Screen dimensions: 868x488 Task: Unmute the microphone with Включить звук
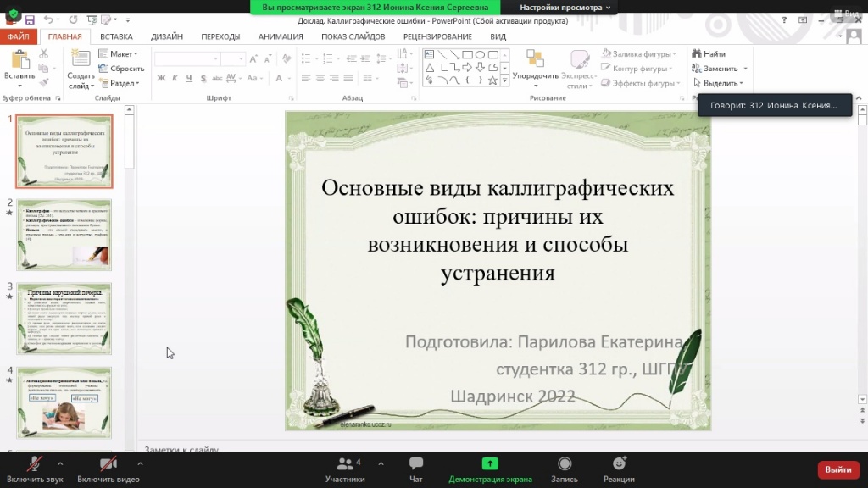tap(35, 464)
